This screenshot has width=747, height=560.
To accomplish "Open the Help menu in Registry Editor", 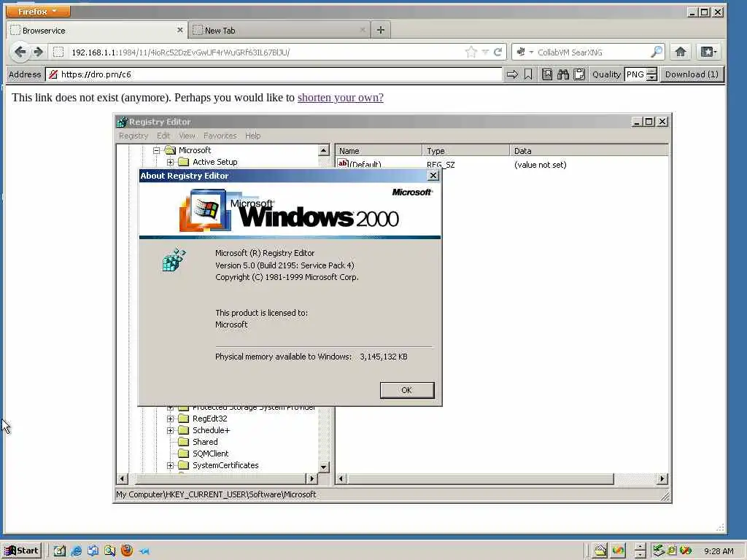I will click(x=252, y=136).
